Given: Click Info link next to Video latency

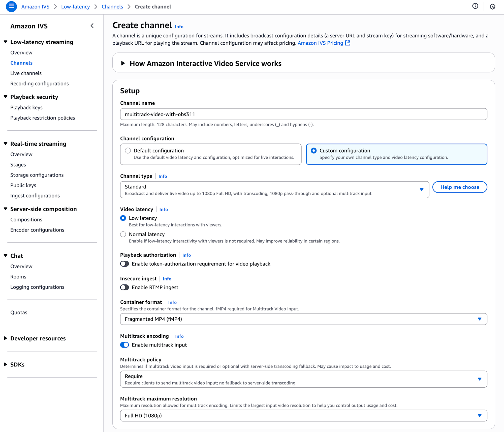Looking at the screenshot, I should pyautogui.click(x=164, y=209).
